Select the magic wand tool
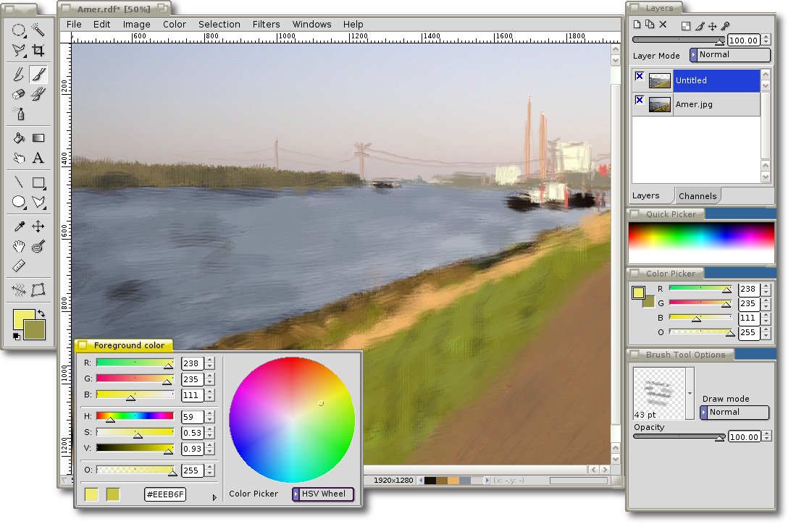This screenshot has height=532, width=804. tap(38, 30)
